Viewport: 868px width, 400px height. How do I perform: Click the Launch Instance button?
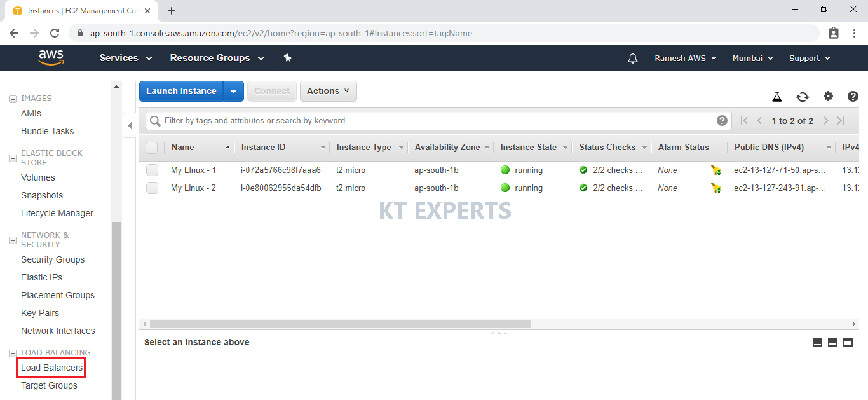pos(181,91)
